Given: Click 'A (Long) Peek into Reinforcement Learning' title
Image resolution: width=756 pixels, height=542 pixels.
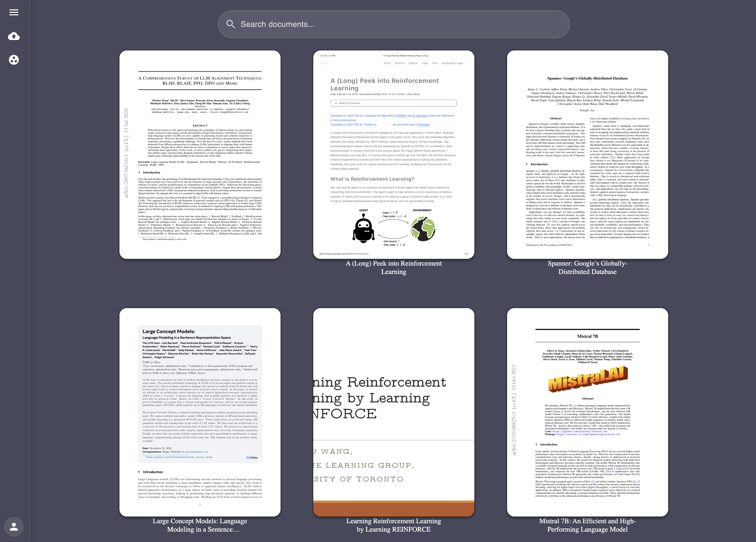Looking at the screenshot, I should pos(393,268).
